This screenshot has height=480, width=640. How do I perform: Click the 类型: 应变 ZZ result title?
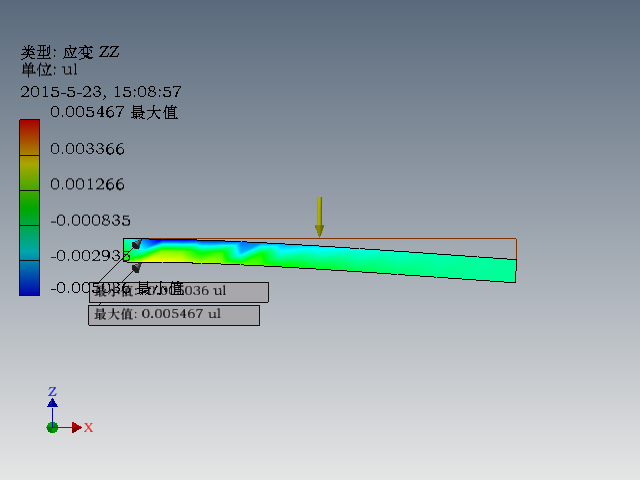point(70,52)
